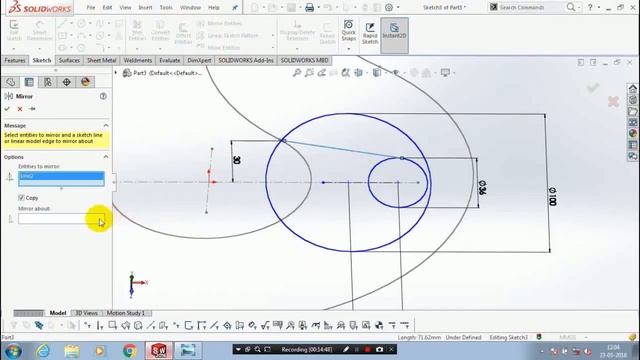The image size is (640, 360).
Task: Select the diameter 36 dimension
Action: 482,188
